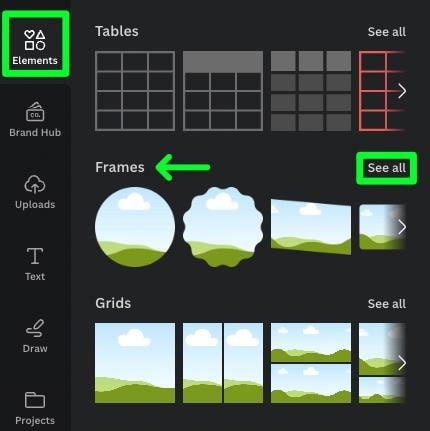Insert the circle frame
The width and height of the screenshot is (430, 431).
tap(135, 227)
